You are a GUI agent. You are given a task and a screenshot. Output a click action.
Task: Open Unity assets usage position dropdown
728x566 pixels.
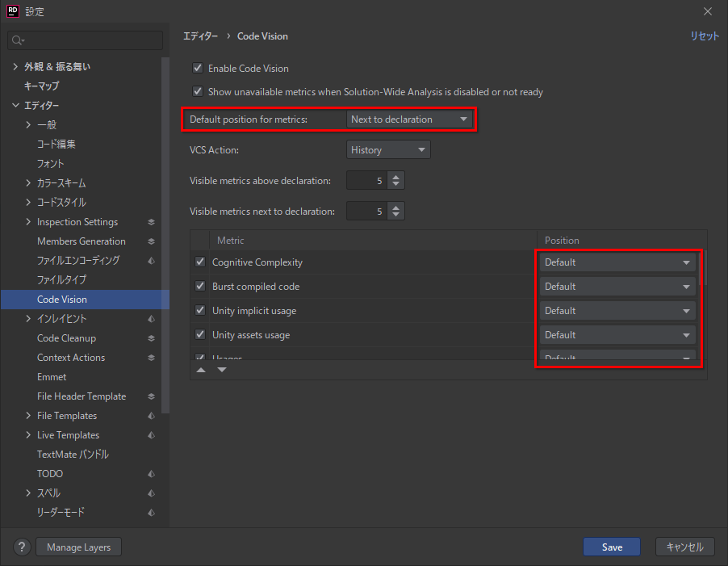click(617, 335)
